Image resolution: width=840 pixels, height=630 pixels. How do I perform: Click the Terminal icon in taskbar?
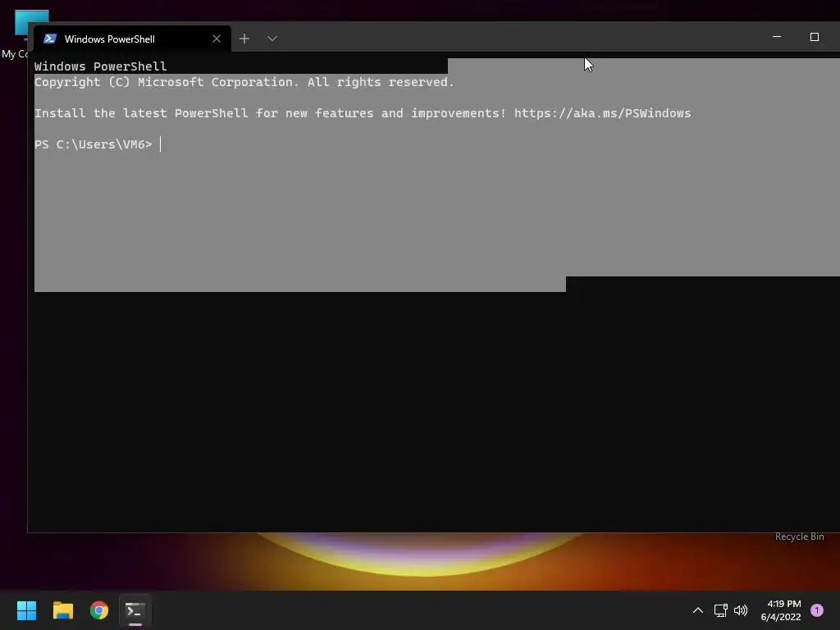[135, 610]
